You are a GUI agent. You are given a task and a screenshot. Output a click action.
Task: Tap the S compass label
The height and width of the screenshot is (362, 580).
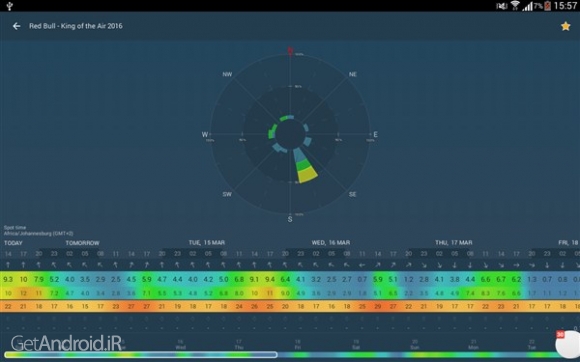(290, 219)
